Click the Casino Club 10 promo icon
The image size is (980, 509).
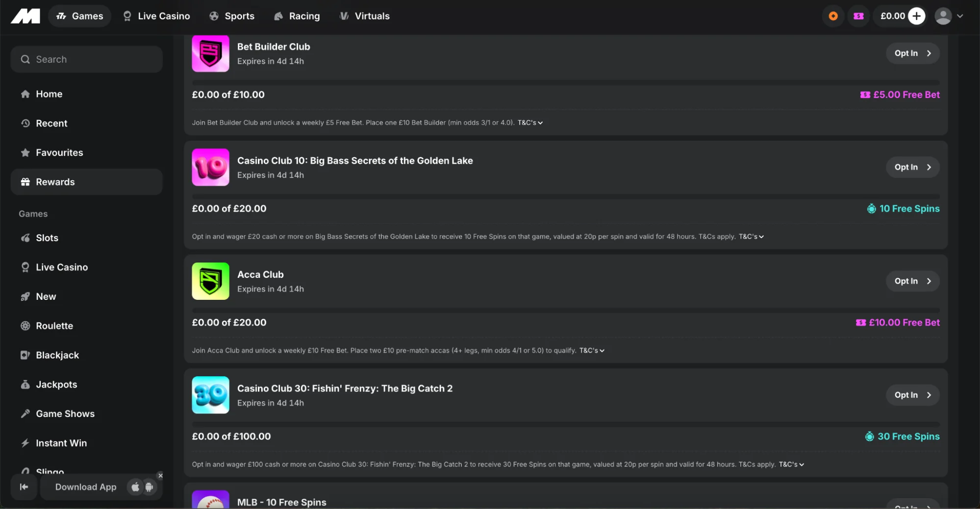pos(210,167)
